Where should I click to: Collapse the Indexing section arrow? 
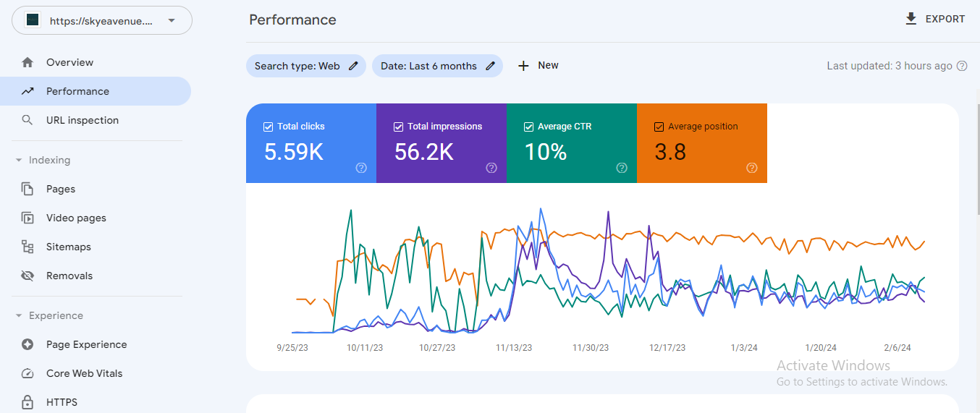19,160
